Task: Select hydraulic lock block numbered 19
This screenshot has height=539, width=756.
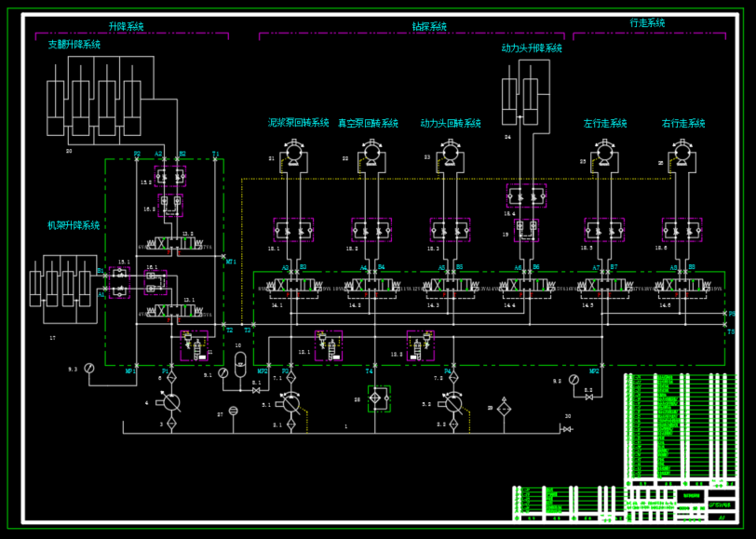Action: pyautogui.click(x=527, y=231)
